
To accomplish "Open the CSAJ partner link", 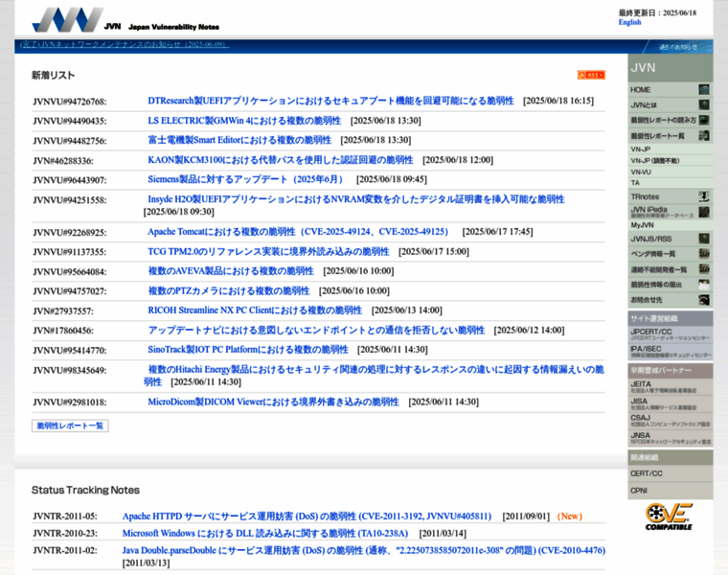I will click(x=670, y=421).
